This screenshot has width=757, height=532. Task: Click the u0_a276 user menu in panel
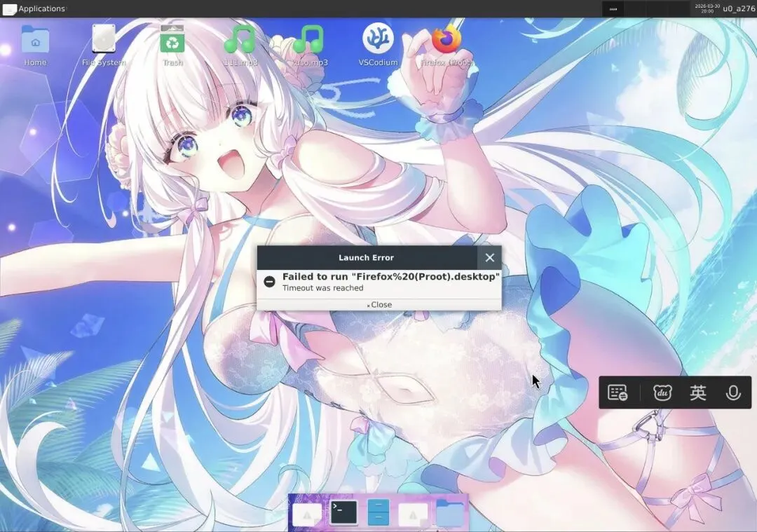pos(739,8)
